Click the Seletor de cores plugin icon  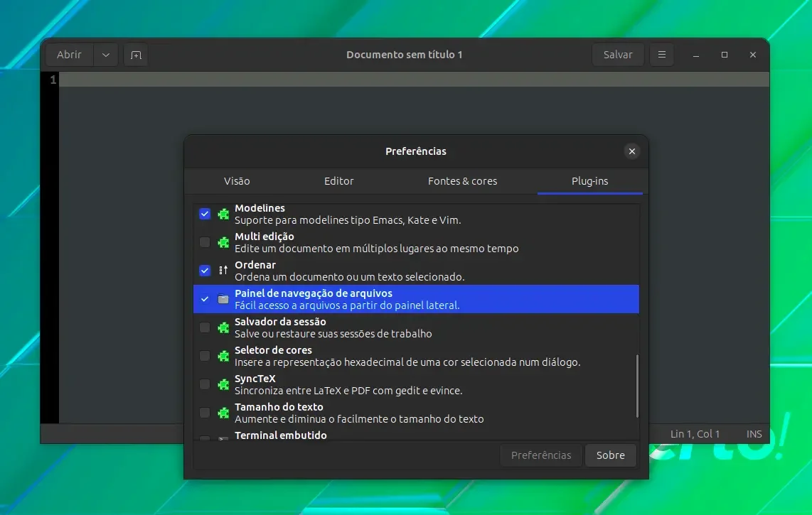223,356
